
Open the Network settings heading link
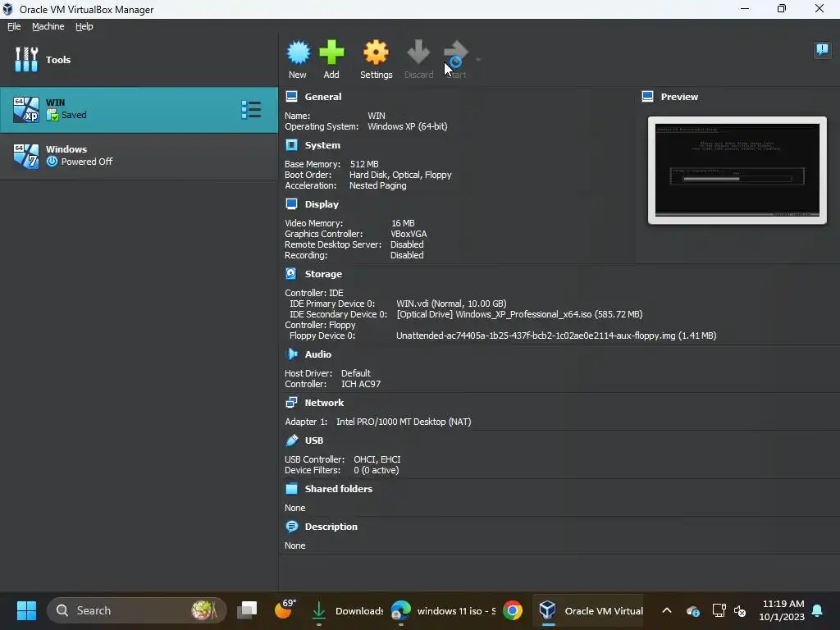pos(324,402)
